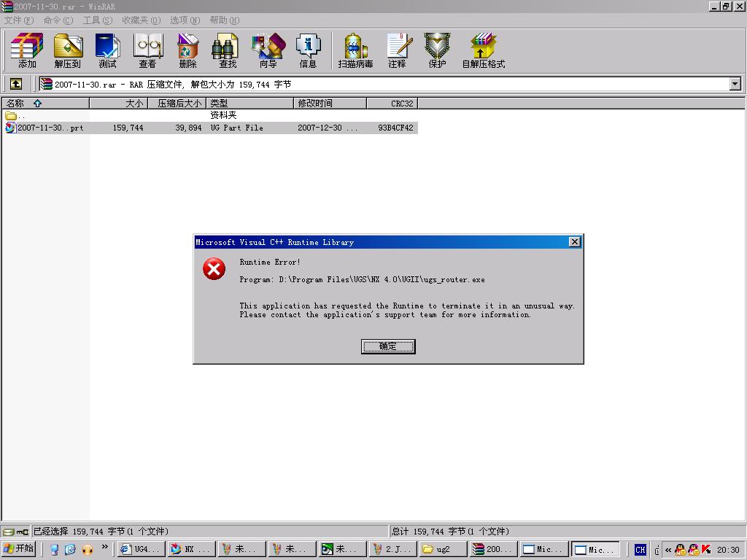Open the 文件(F) menu
Viewport: 747px width, 560px height.
pyautogui.click(x=19, y=20)
